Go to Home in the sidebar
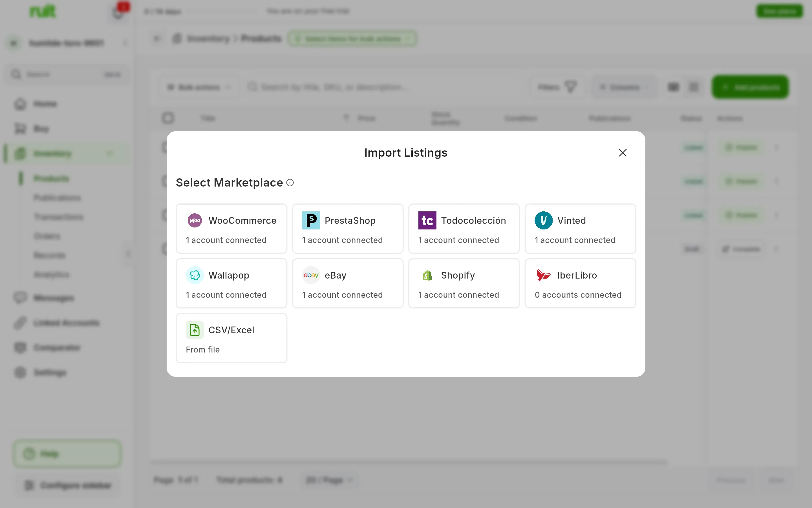 click(67, 104)
